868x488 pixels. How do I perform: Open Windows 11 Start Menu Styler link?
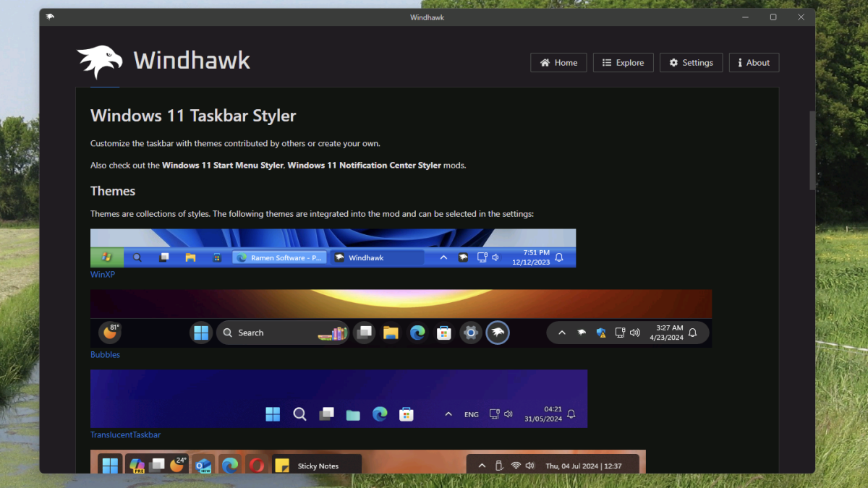tap(223, 166)
